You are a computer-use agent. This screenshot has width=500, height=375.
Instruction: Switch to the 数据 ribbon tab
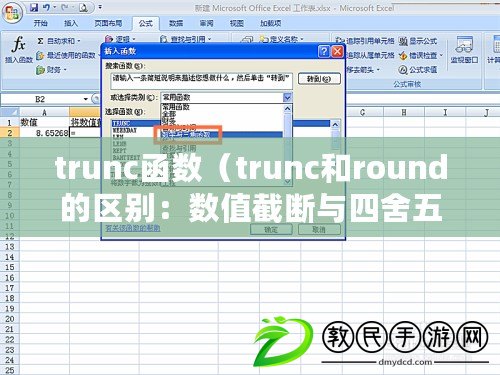pyautogui.click(x=176, y=23)
